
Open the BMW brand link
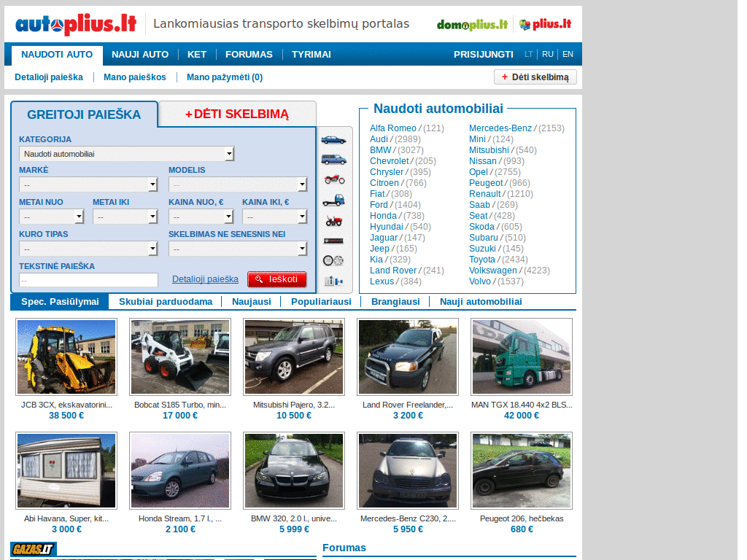point(380,150)
